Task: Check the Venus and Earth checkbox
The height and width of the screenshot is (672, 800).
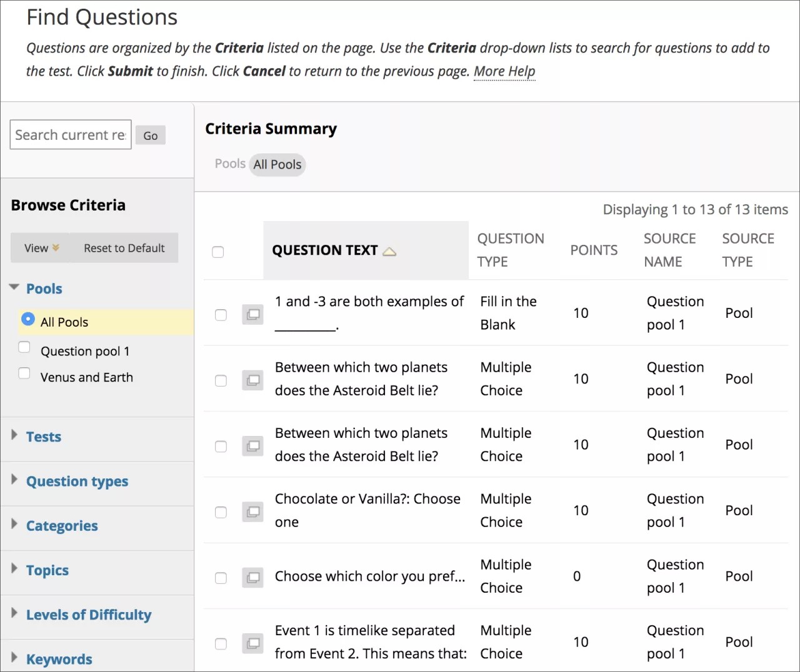Action: [24, 373]
